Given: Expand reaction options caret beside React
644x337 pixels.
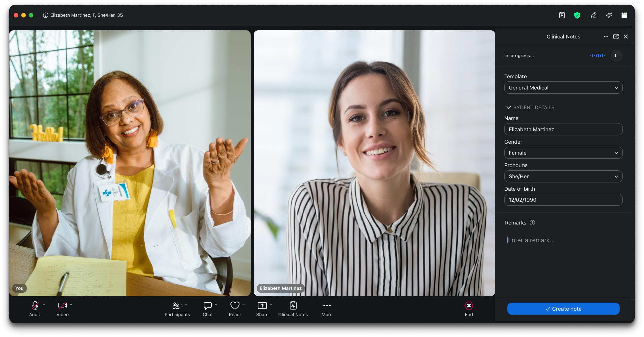Looking at the screenshot, I should [x=244, y=305].
